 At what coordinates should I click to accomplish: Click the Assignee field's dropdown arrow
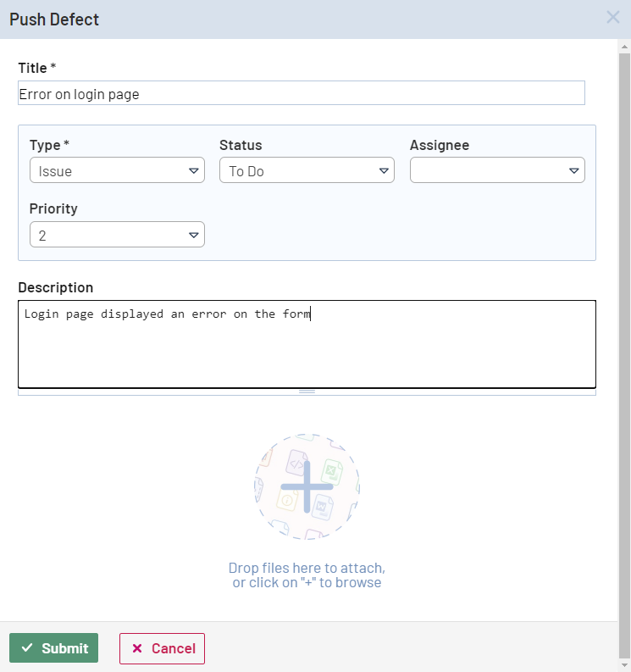click(x=574, y=171)
